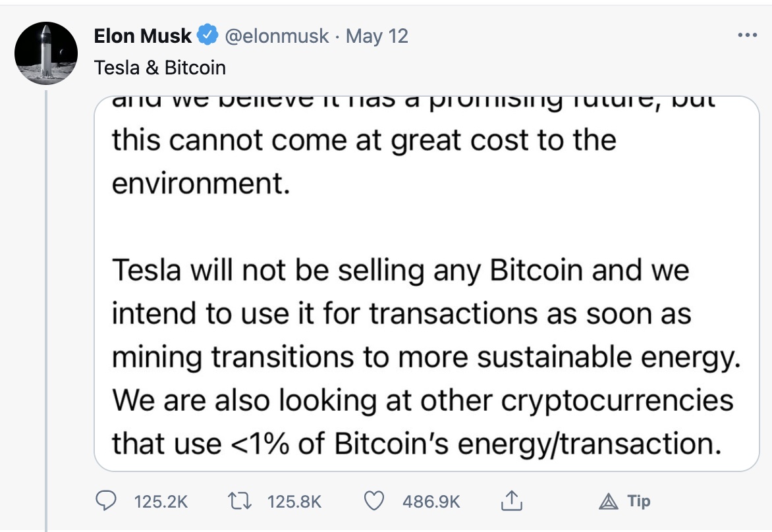This screenshot has height=532, width=772.
Task: Click the 486.9K likes count
Action: pyautogui.click(x=431, y=502)
